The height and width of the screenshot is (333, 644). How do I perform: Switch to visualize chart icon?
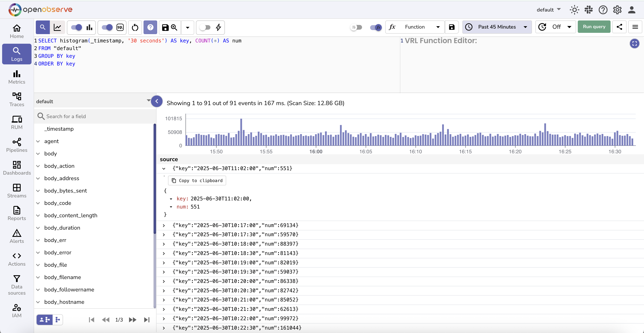[x=57, y=27]
